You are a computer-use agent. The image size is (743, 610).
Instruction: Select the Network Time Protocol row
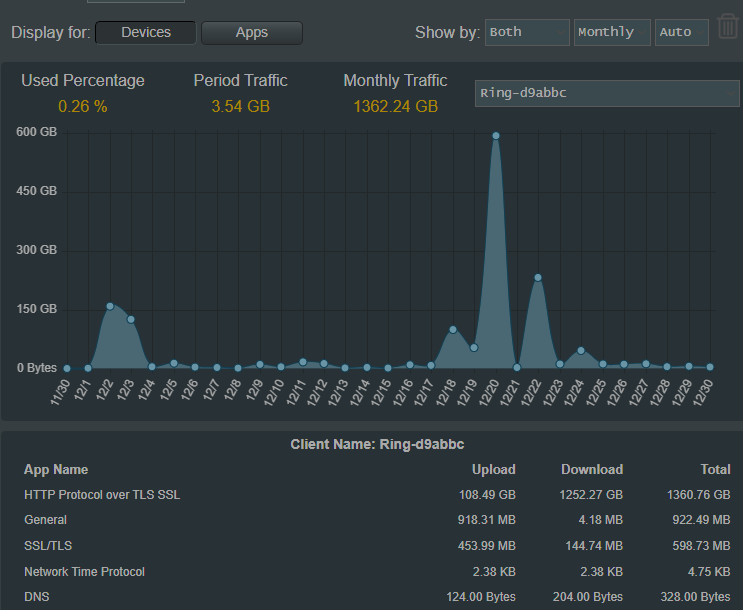[377, 572]
